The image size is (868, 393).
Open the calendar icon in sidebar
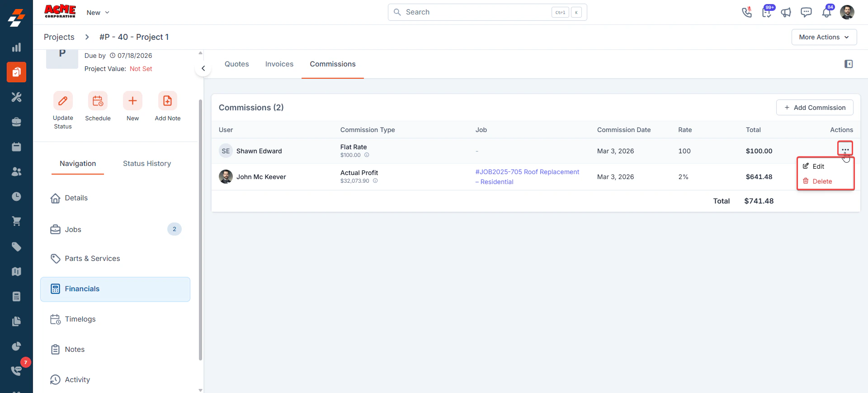16,147
